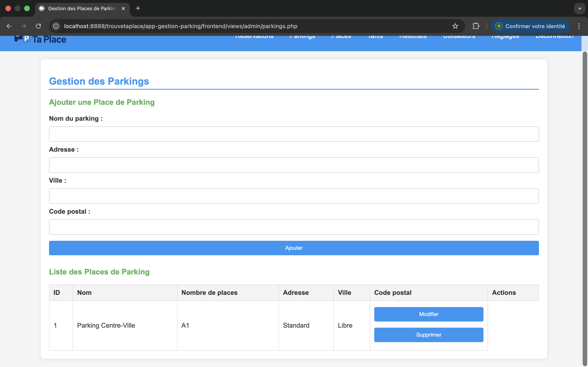Go back with the browser back arrow
Image resolution: width=588 pixels, height=367 pixels.
coord(9,26)
